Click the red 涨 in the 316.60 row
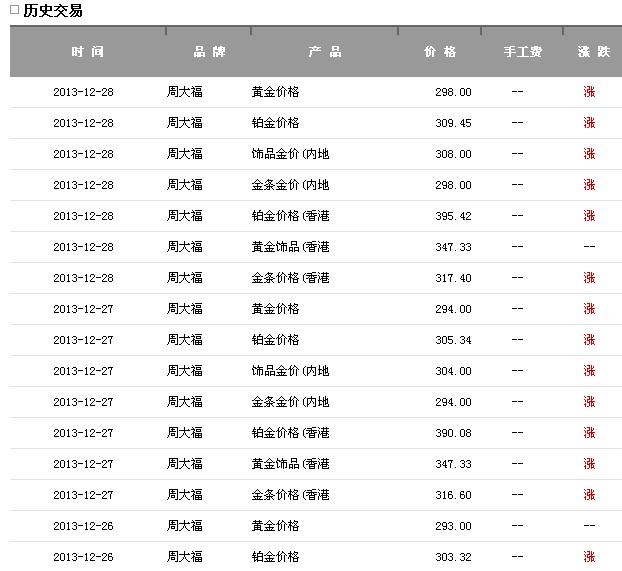622x571 pixels. click(x=589, y=494)
